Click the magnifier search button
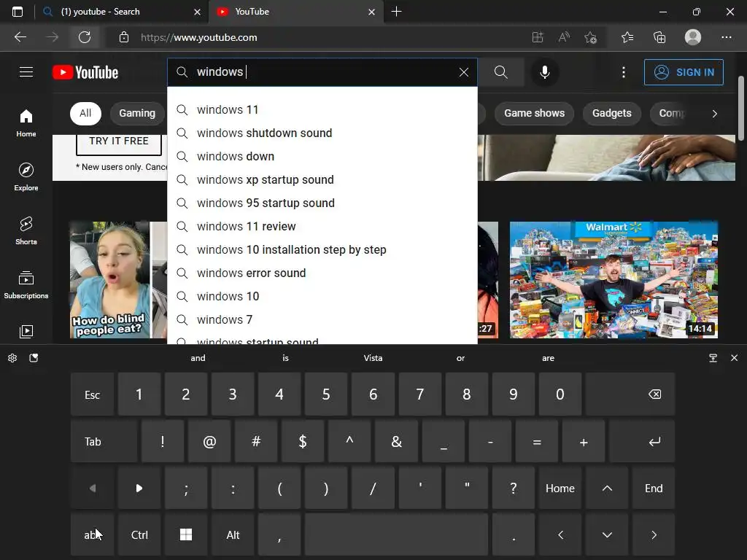Viewport: 747px width, 560px height. click(500, 72)
